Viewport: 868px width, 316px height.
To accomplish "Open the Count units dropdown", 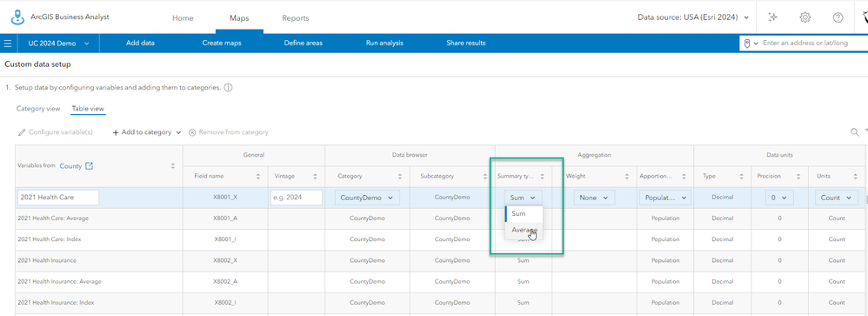I will [837, 198].
